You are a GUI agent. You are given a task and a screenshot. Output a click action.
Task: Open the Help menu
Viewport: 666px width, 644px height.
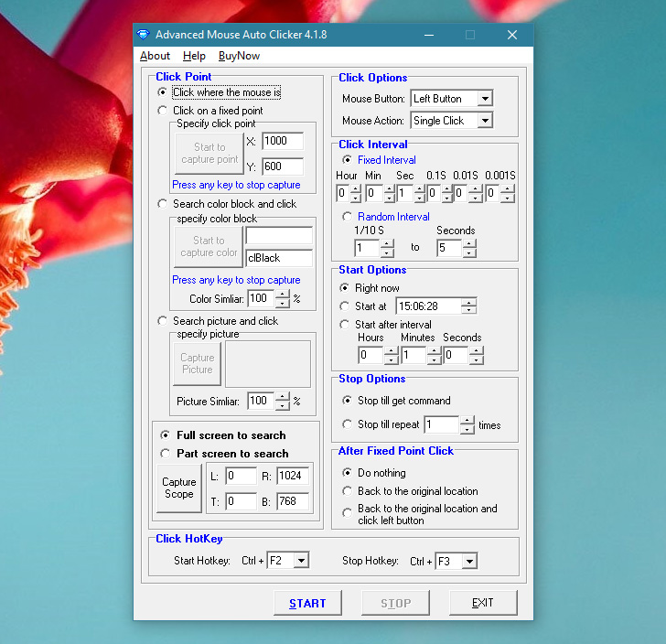194,56
